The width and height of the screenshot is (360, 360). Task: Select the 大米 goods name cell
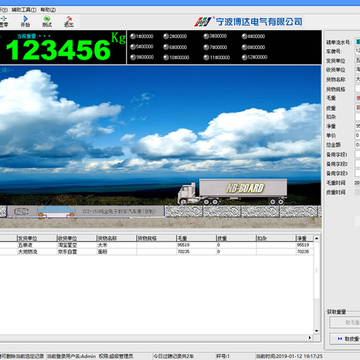point(116,245)
